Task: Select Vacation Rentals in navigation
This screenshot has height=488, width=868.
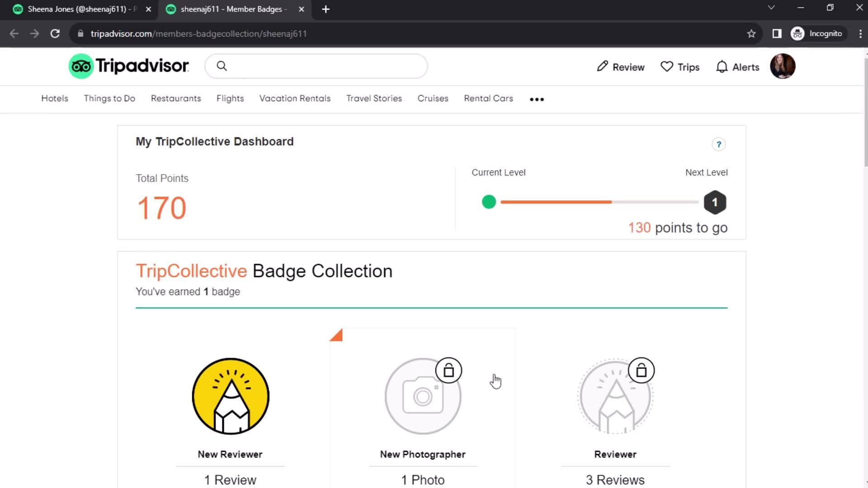Action: point(295,99)
